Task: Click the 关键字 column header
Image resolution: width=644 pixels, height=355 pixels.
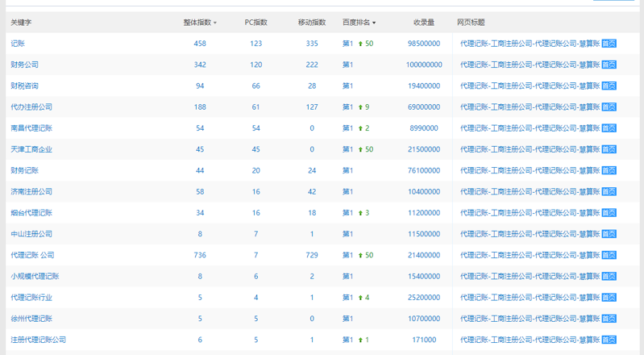Action: click(21, 23)
